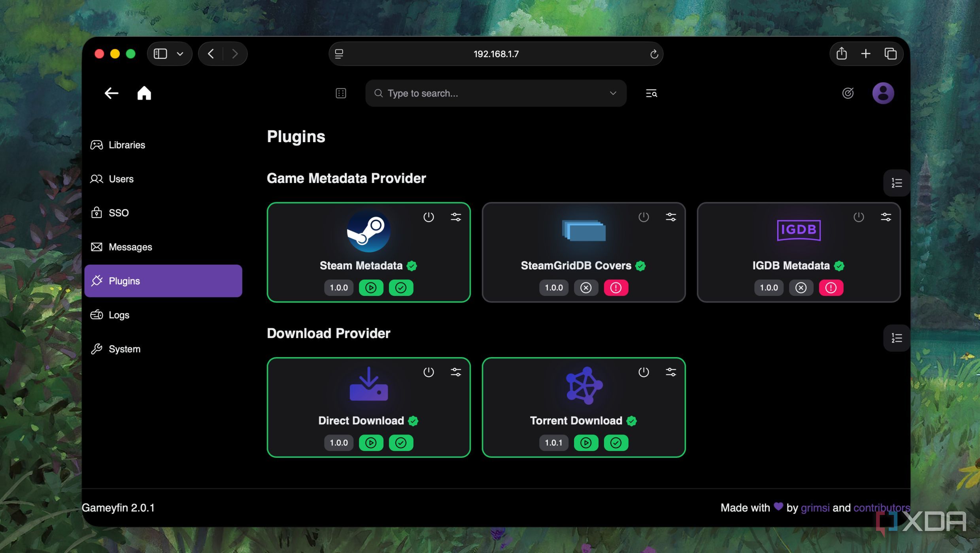Toggle SteamGridDB Covers power button
980x553 pixels.
(x=644, y=217)
